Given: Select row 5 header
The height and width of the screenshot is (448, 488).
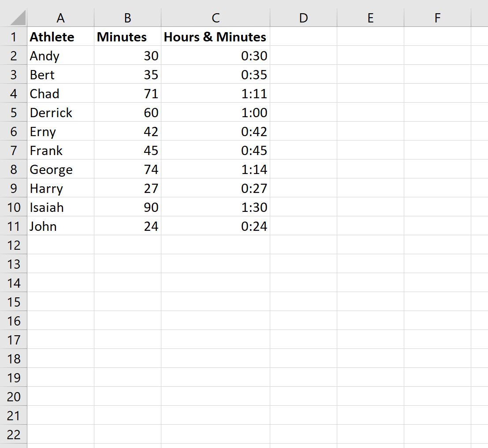Looking at the screenshot, I should tap(13, 112).
